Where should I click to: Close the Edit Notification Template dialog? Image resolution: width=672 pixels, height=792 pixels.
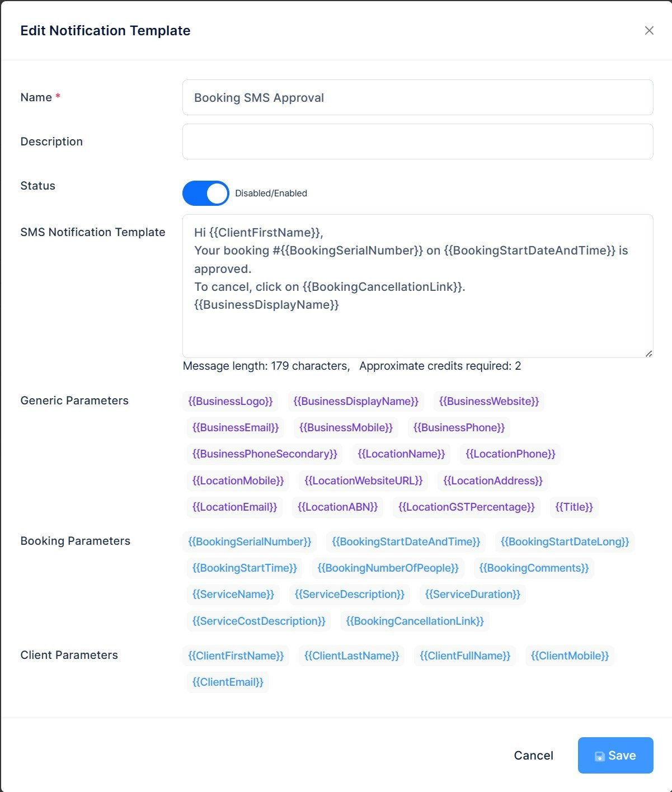649,30
